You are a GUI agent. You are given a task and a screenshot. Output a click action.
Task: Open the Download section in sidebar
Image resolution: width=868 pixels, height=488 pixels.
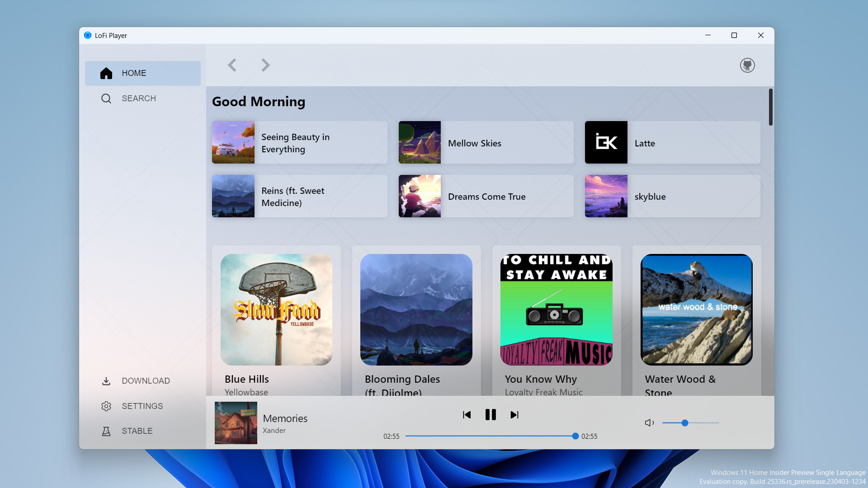pyautogui.click(x=142, y=381)
